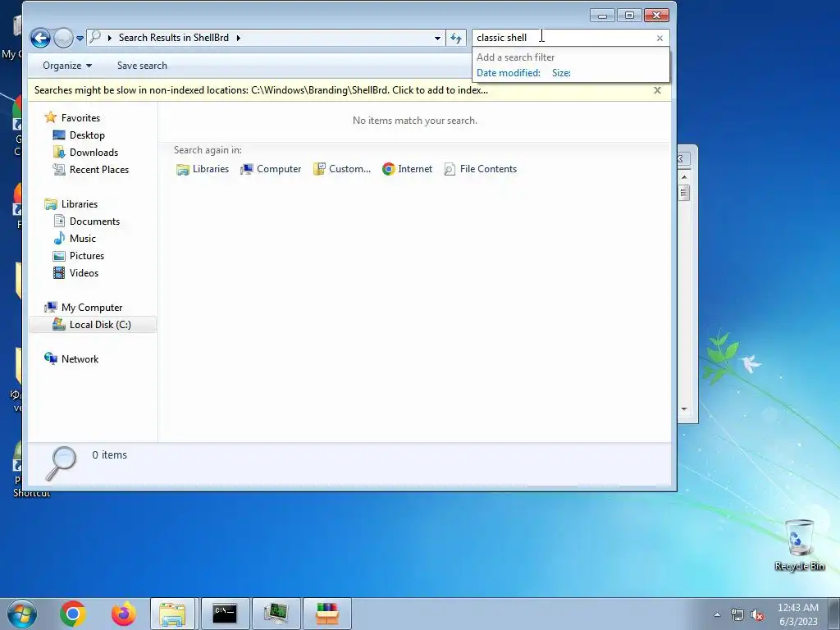Search again in Libraries
This screenshot has width=840, height=630.
[x=203, y=169]
